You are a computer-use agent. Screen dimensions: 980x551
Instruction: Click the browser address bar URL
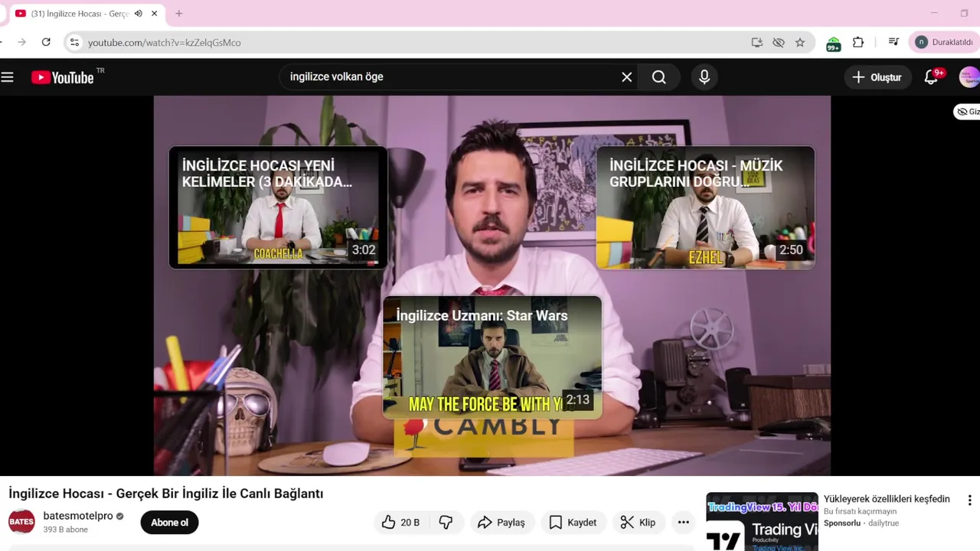pyautogui.click(x=164, y=42)
